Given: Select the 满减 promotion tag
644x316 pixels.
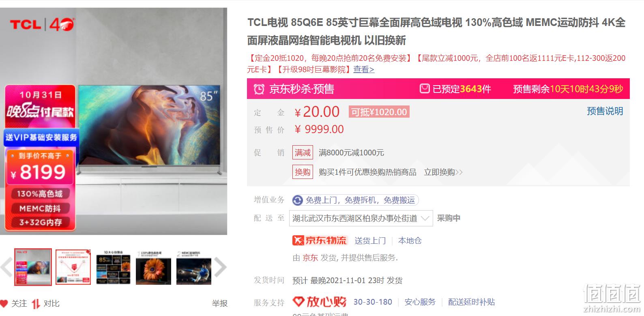Looking at the screenshot, I should point(303,153).
